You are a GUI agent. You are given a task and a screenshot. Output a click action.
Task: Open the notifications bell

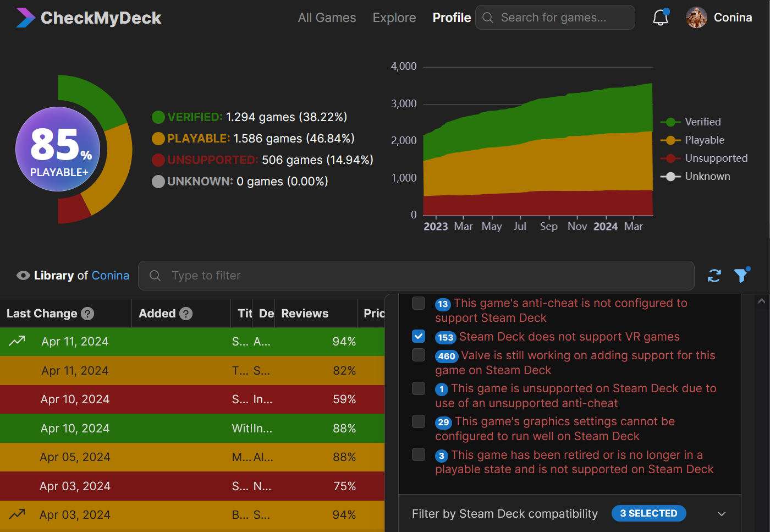[661, 18]
